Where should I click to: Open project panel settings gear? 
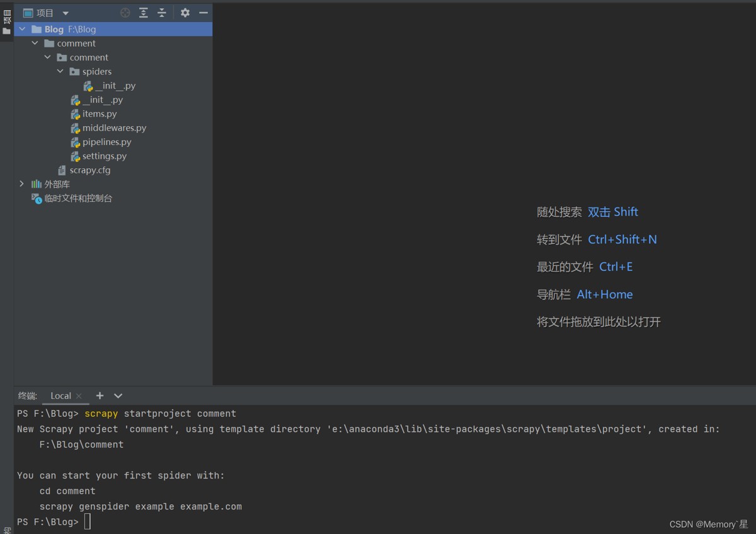point(185,13)
